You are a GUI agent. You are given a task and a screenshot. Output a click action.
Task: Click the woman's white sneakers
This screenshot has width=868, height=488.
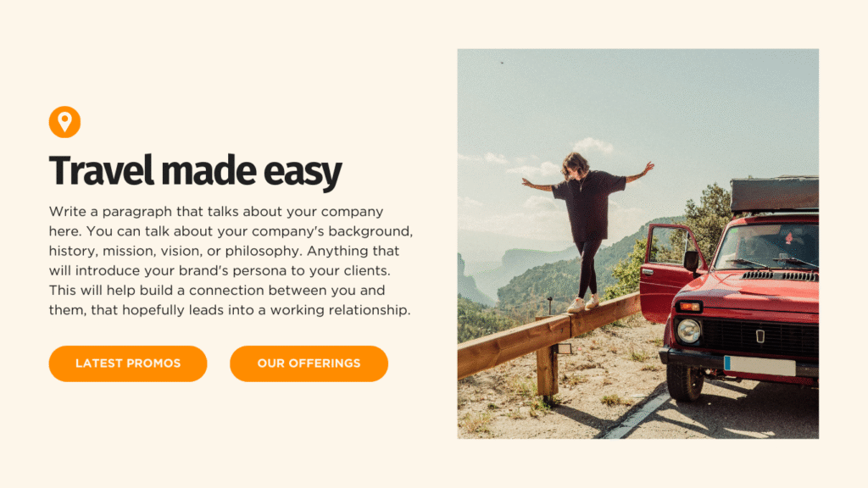coord(583,304)
